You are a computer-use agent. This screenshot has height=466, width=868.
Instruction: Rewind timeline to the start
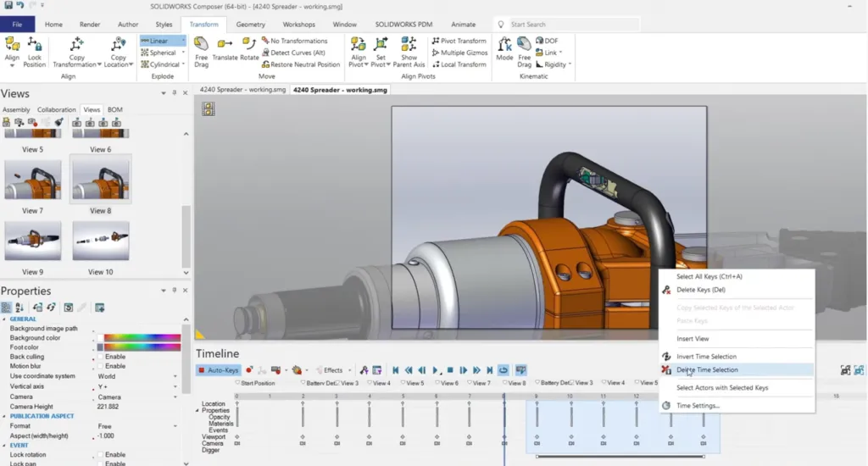pos(395,370)
